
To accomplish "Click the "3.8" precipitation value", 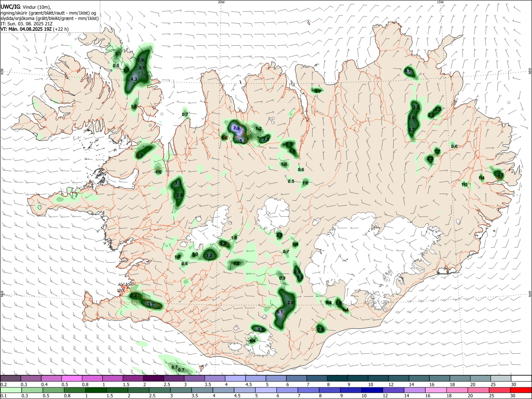I will 261,330.
